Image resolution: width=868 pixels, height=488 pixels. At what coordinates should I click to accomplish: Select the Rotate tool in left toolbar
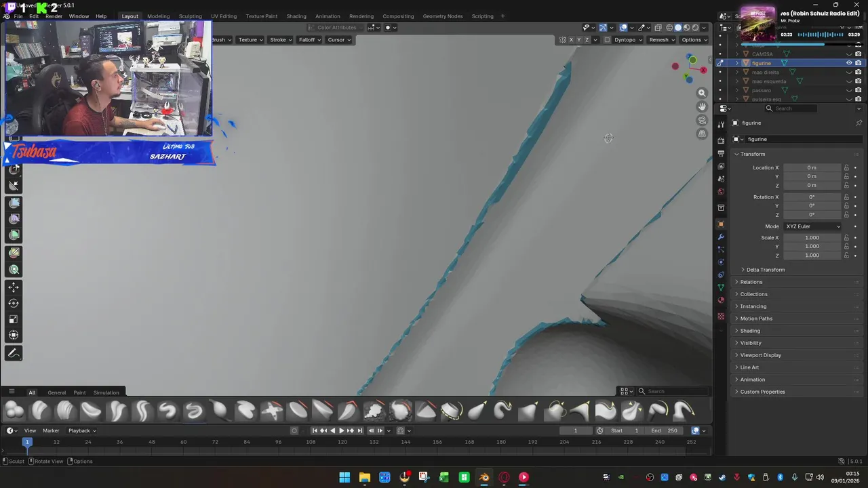coord(14,303)
